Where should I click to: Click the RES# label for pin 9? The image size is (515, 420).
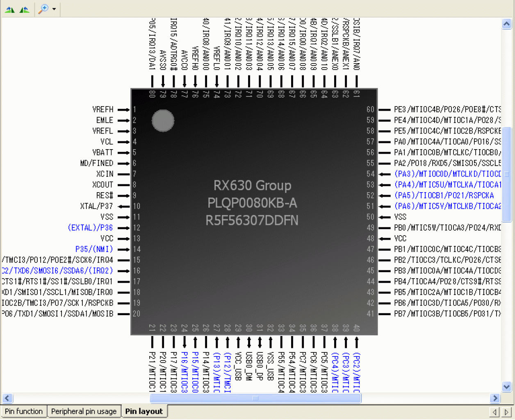pos(105,195)
